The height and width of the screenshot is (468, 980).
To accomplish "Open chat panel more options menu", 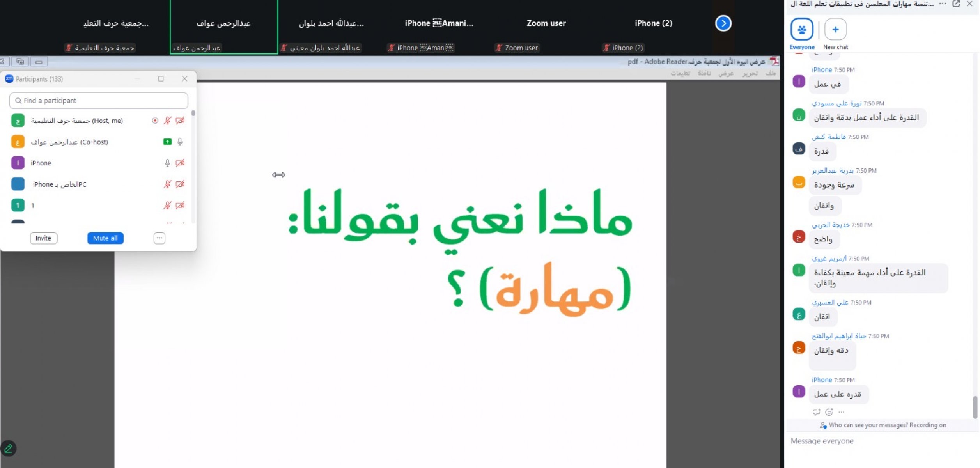I will click(x=943, y=4).
